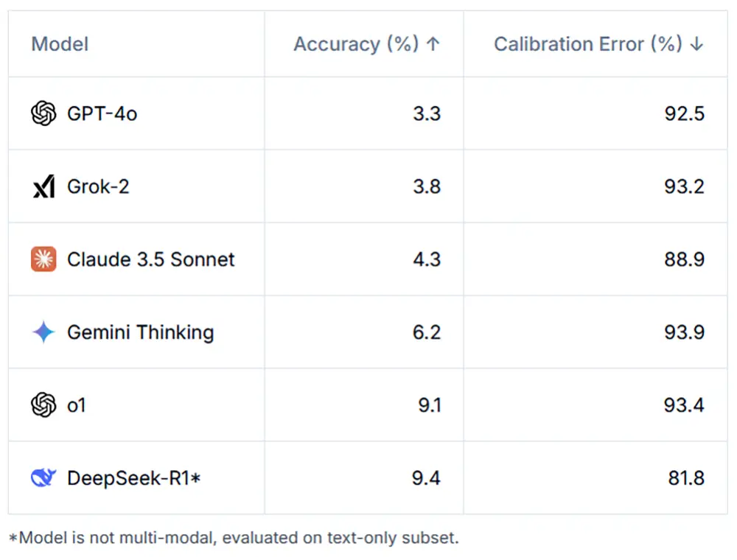Select the DeepSeek-R1* model name
737x560 pixels.
point(134,477)
